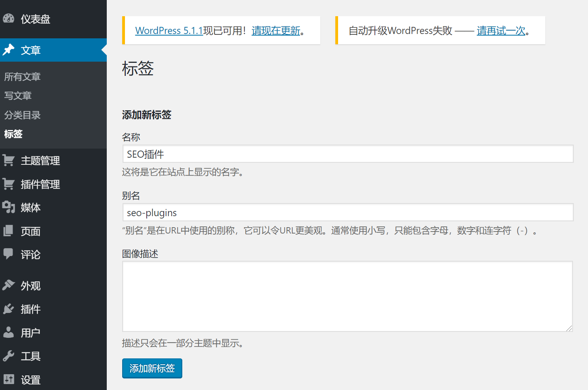Open the 所有文章 submenu entry
The height and width of the screenshot is (390, 588).
point(22,76)
